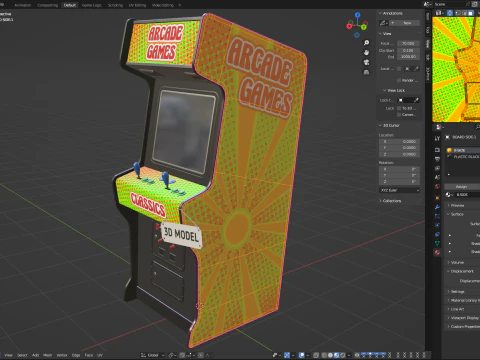
Task: Click the green Y axis on navigation gizmo
Action: click(x=364, y=27)
